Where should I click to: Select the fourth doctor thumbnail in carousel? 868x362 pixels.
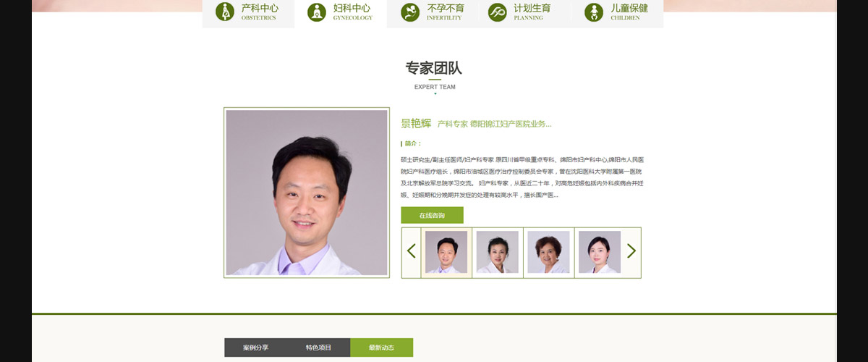point(600,252)
